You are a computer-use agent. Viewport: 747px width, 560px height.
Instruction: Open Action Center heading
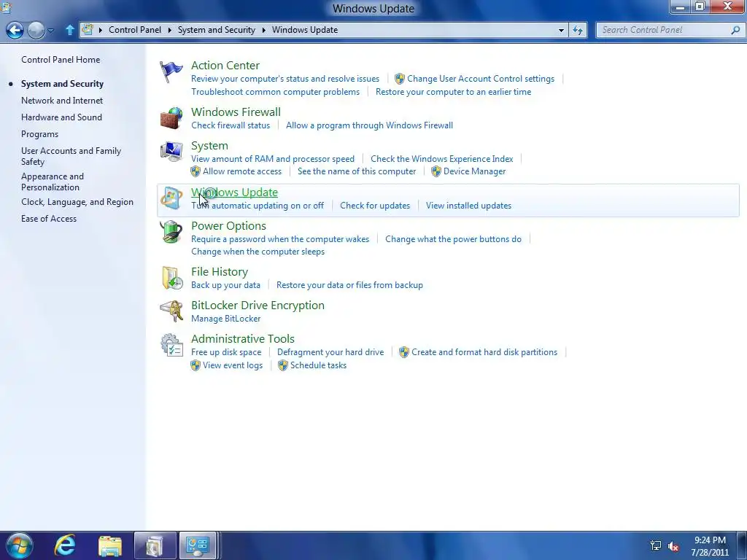click(x=225, y=65)
